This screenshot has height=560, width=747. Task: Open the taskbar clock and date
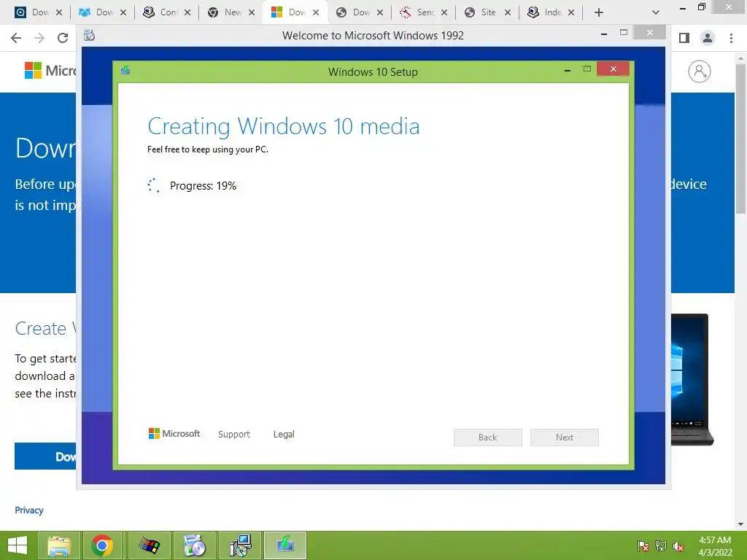tap(715, 546)
